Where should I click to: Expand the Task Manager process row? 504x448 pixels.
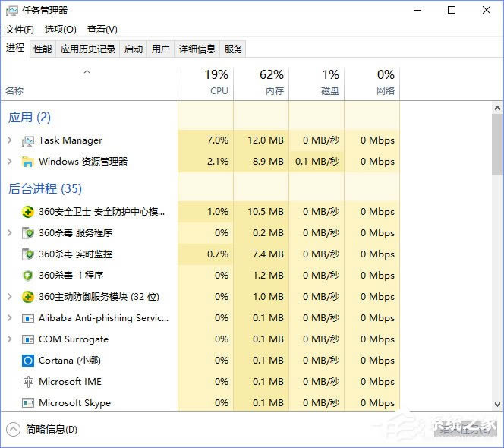coord(10,140)
